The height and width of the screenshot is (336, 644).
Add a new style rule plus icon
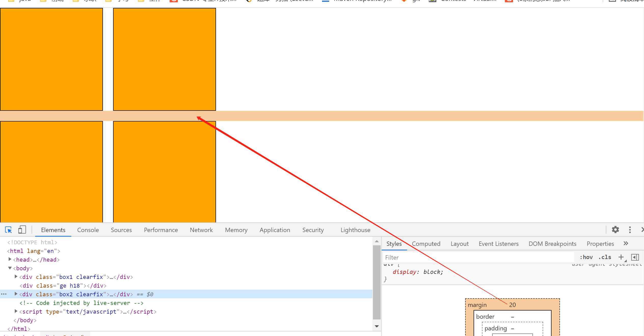point(621,257)
